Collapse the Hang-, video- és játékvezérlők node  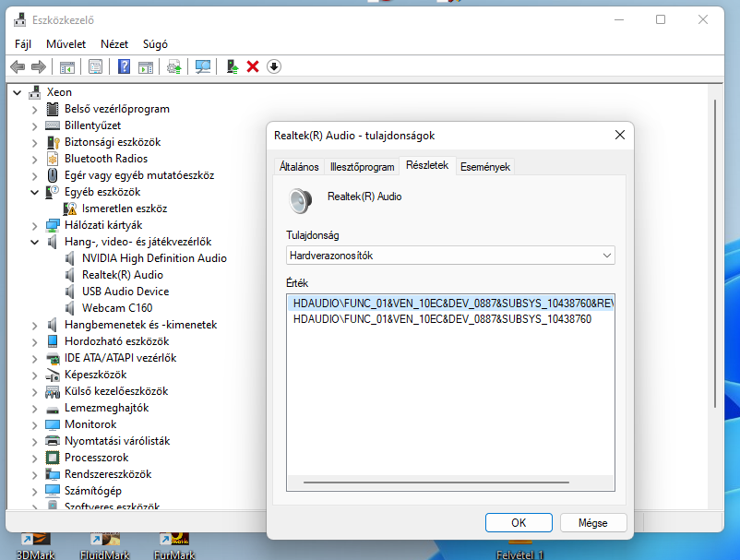tap(34, 242)
